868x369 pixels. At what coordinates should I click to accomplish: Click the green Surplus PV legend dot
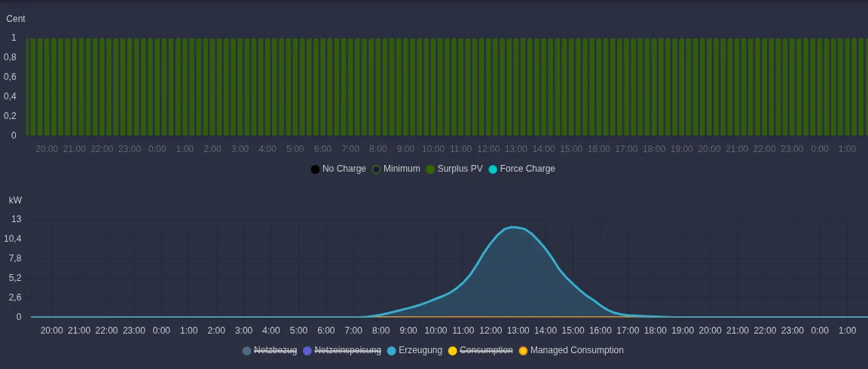pyautogui.click(x=430, y=169)
